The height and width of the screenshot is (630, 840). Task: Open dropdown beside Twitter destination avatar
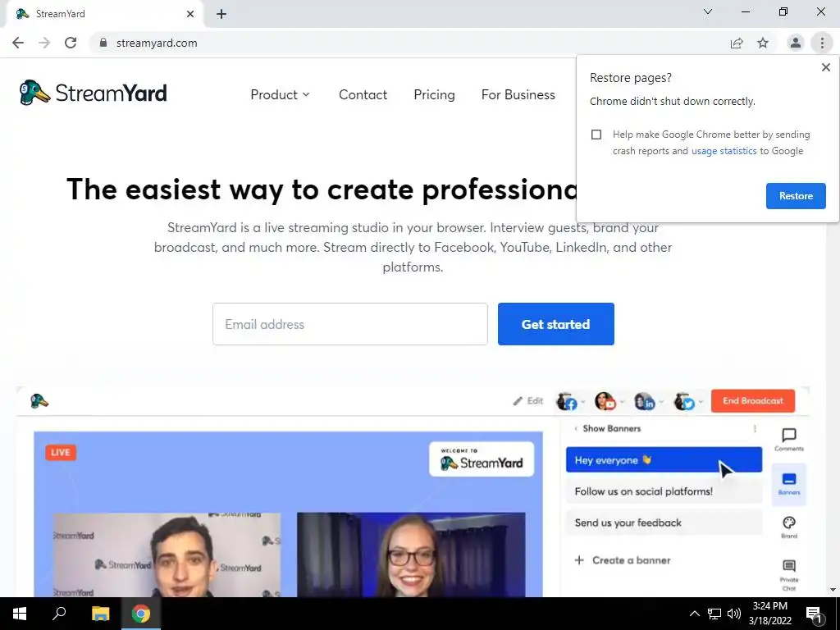[701, 402]
